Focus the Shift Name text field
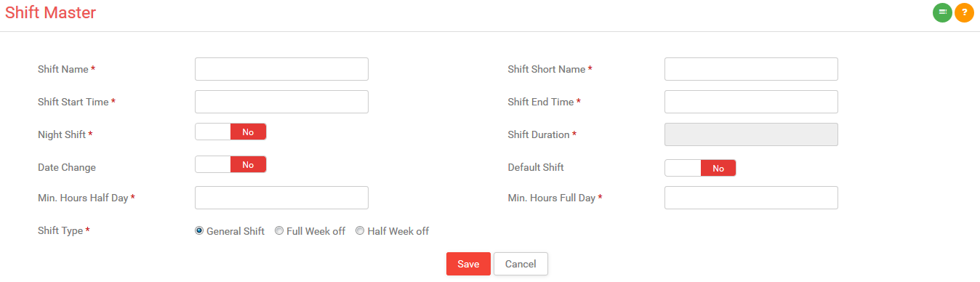Screen dimensions: 980x282 281,69
